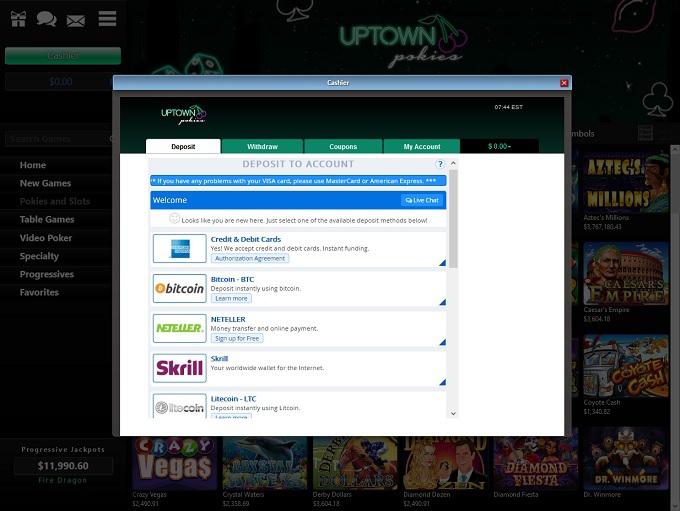Click the American Express card logo
Viewport: 680px width, 511px height.
pos(180,249)
